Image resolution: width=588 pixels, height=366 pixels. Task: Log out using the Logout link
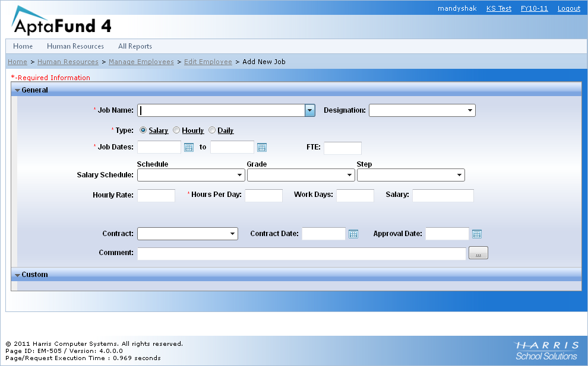click(x=569, y=8)
